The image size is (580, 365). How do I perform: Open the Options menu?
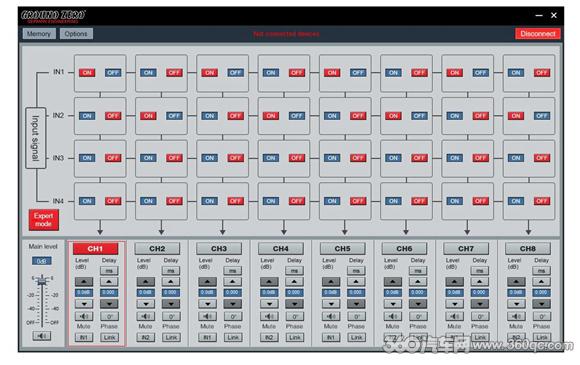(x=76, y=34)
